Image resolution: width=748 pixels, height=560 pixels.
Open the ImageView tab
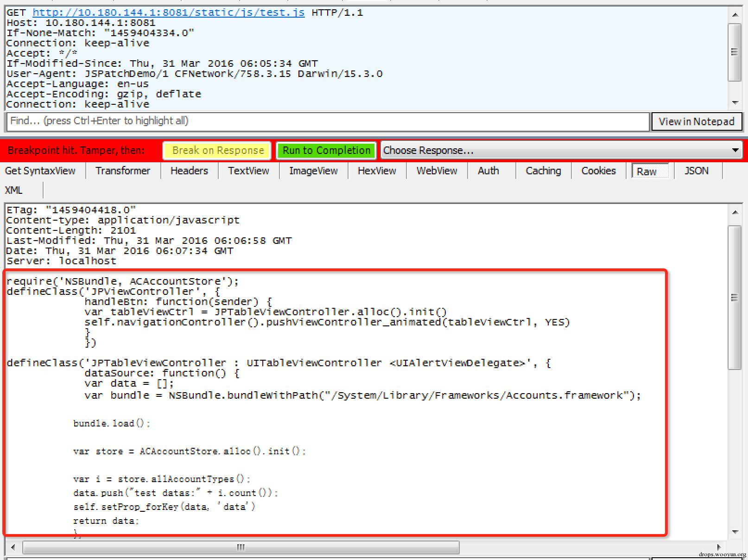[313, 171]
